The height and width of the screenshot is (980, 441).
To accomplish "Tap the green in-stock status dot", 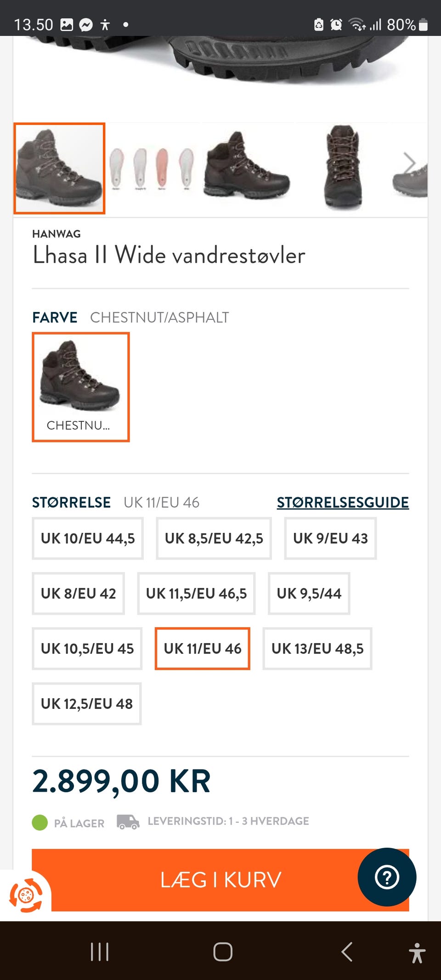I will pyautogui.click(x=40, y=822).
